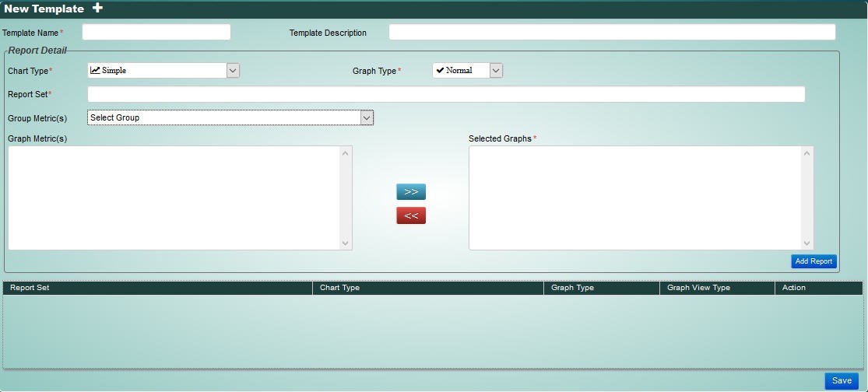The image size is (868, 392).
Task: Move graphs right with the >> button
Action: [411, 192]
